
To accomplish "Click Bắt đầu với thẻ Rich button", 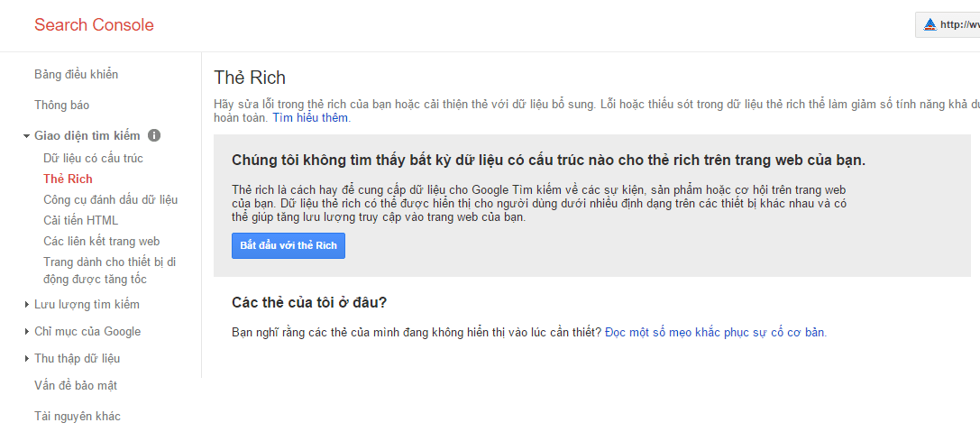I will point(289,245).
